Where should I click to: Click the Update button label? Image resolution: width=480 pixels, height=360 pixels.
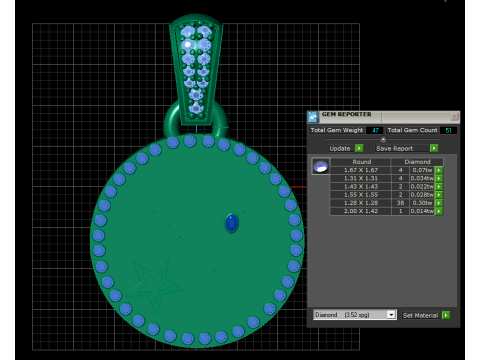click(x=340, y=148)
